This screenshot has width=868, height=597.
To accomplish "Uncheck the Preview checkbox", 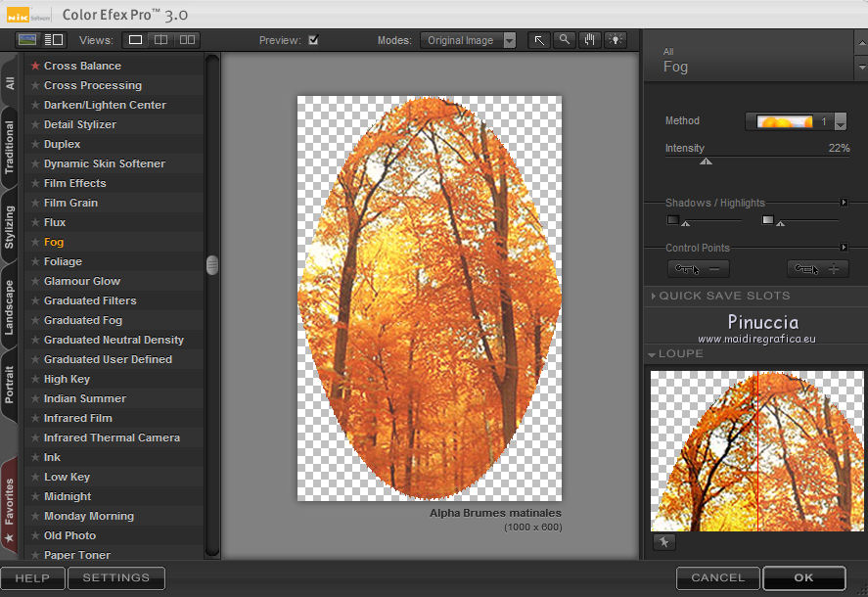I will tap(313, 40).
